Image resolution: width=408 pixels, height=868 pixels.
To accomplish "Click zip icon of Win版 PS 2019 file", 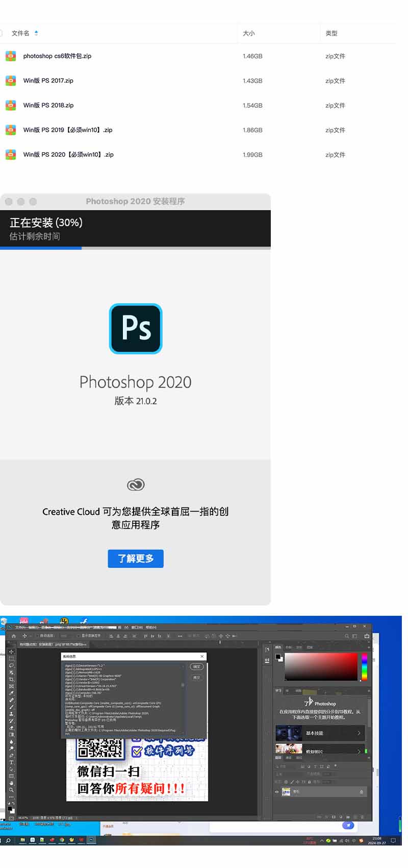I will [11, 130].
